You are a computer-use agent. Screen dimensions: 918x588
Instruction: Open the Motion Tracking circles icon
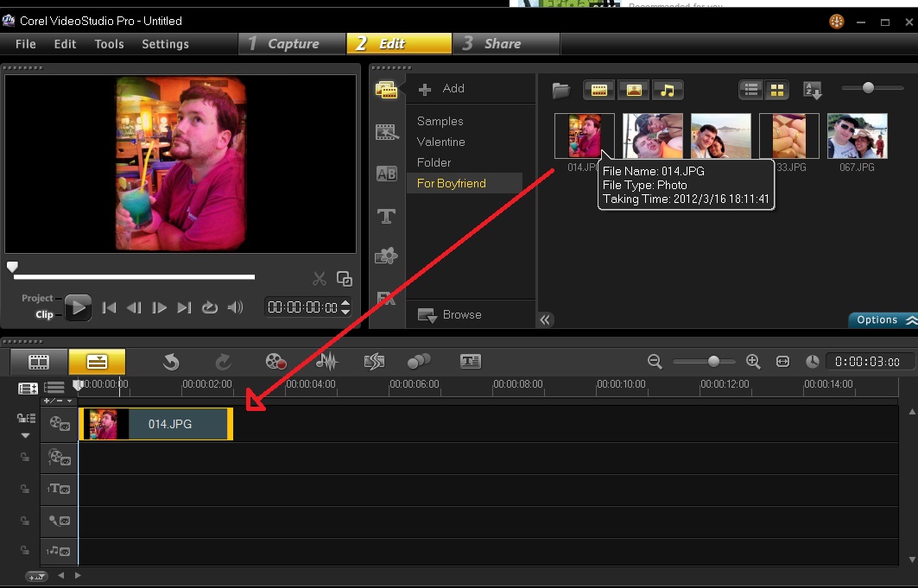[x=419, y=362]
